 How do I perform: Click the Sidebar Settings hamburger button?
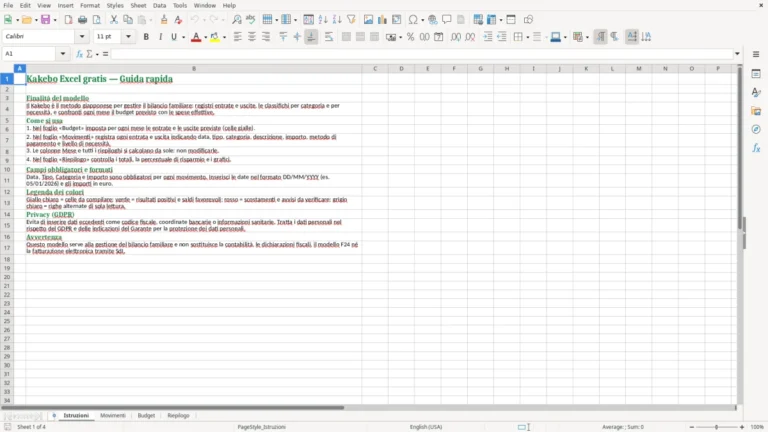click(756, 54)
